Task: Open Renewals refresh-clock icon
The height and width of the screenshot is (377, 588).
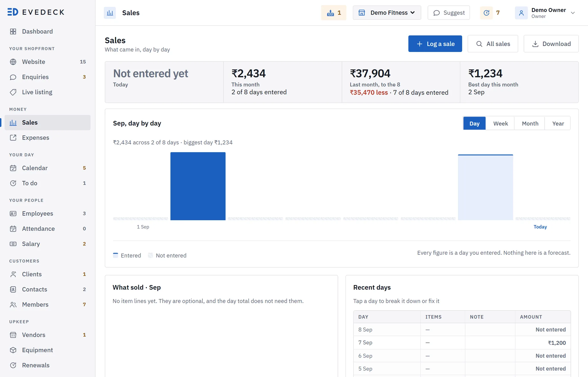Action: pyautogui.click(x=13, y=365)
